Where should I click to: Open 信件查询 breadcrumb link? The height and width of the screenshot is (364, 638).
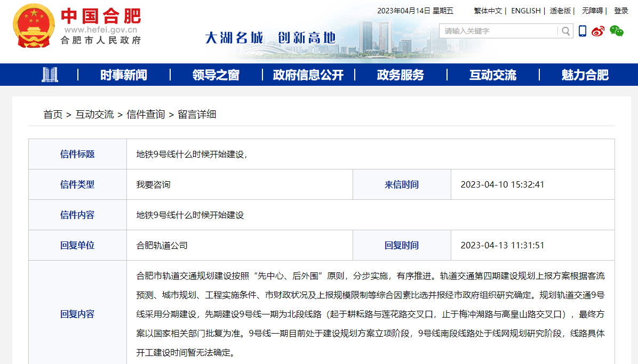pos(146,115)
